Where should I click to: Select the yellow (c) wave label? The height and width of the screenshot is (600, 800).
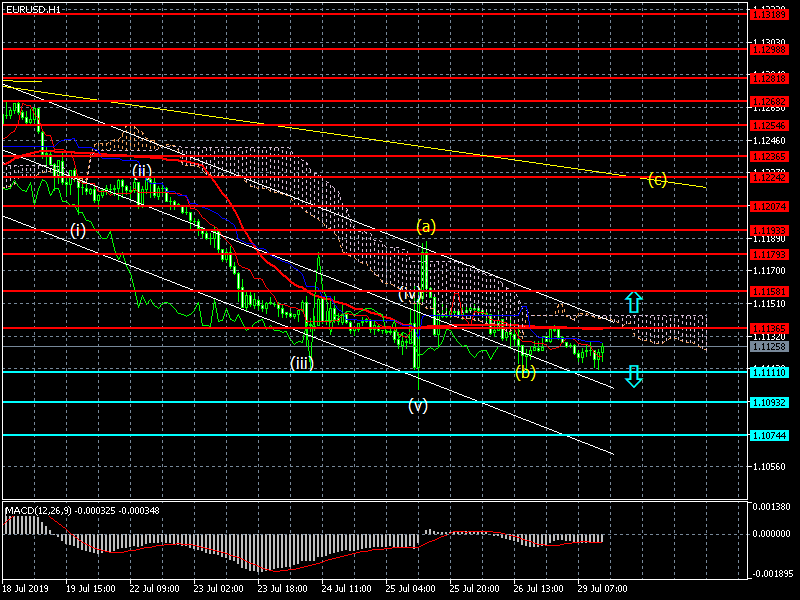click(657, 180)
